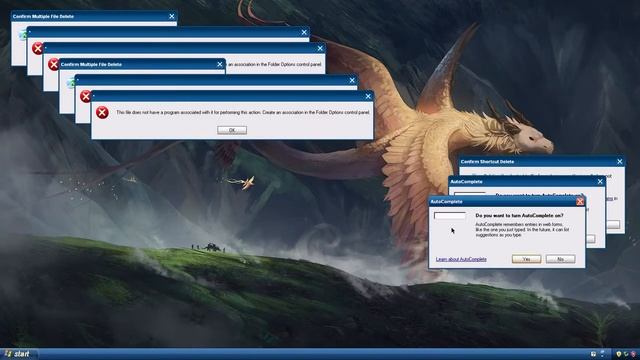Click the file association error message text in front dialog

click(x=243, y=112)
